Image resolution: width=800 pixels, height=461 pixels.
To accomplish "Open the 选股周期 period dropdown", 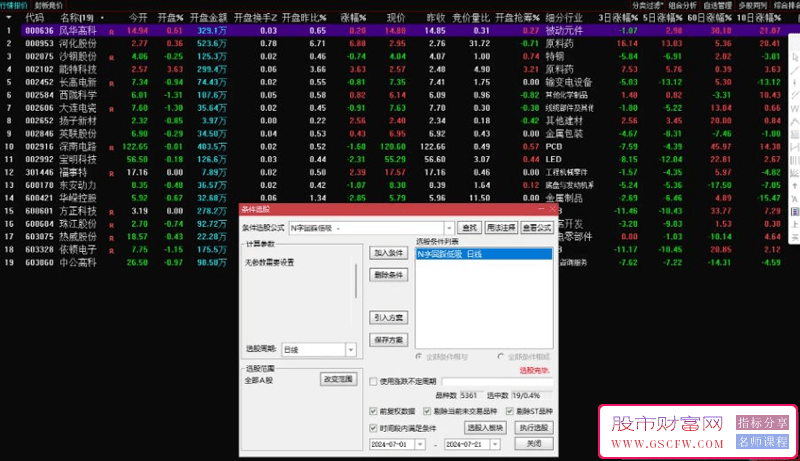I will (351, 350).
